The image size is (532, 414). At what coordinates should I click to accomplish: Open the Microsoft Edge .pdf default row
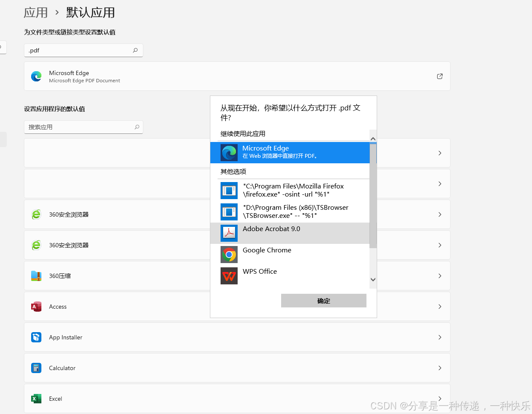(x=237, y=76)
